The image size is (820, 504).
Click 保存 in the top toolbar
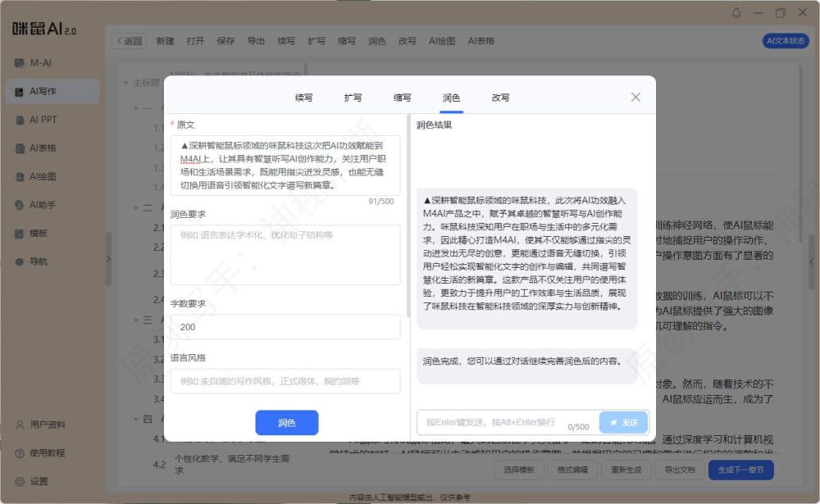tap(226, 41)
